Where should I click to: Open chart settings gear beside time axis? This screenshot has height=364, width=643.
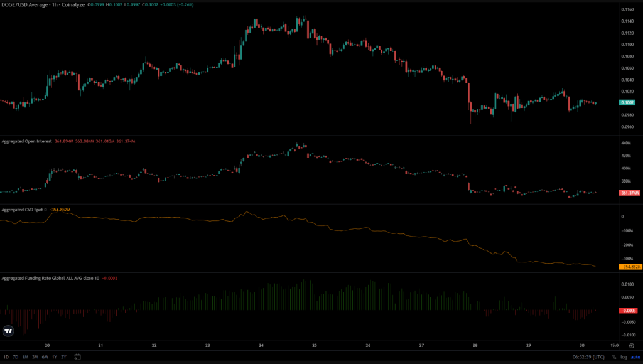click(632, 346)
